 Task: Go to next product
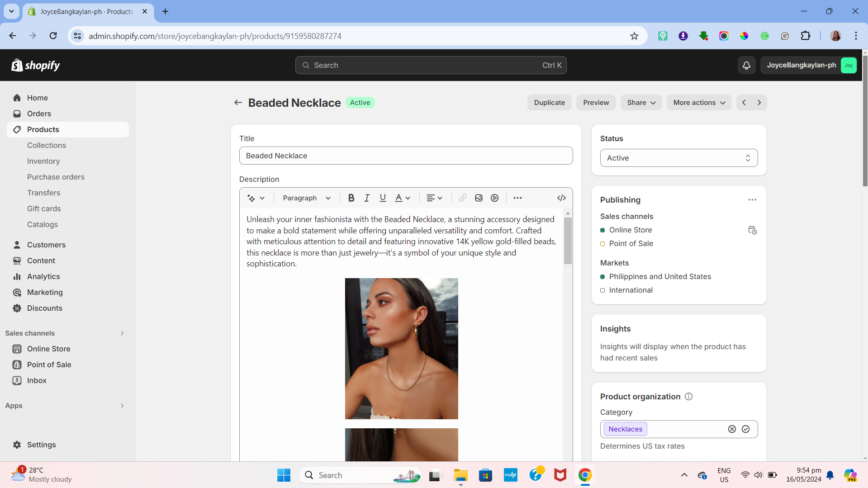[x=759, y=103]
